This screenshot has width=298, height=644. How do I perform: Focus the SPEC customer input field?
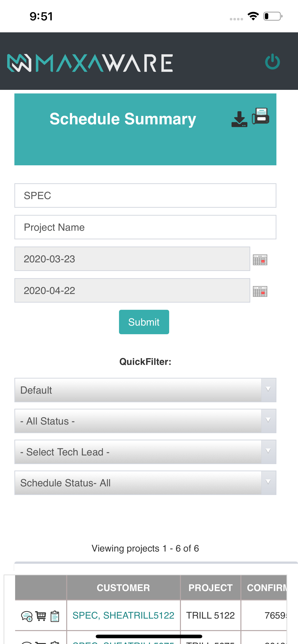[145, 195]
